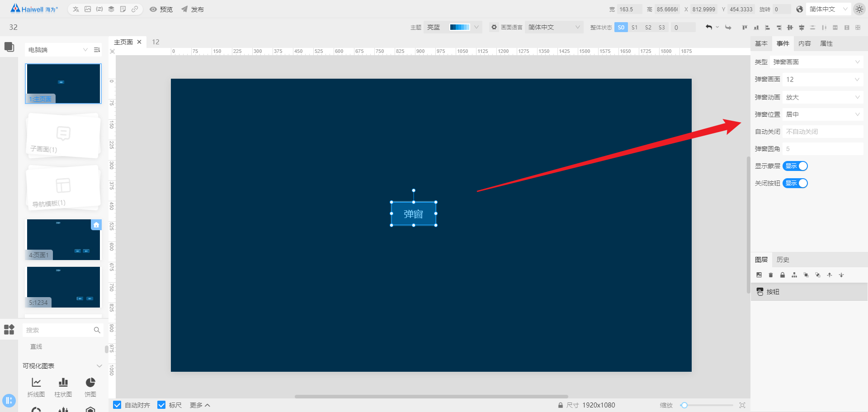Click the fit-to-screen icon beside zoom slider
868x412 pixels.
click(x=742, y=405)
